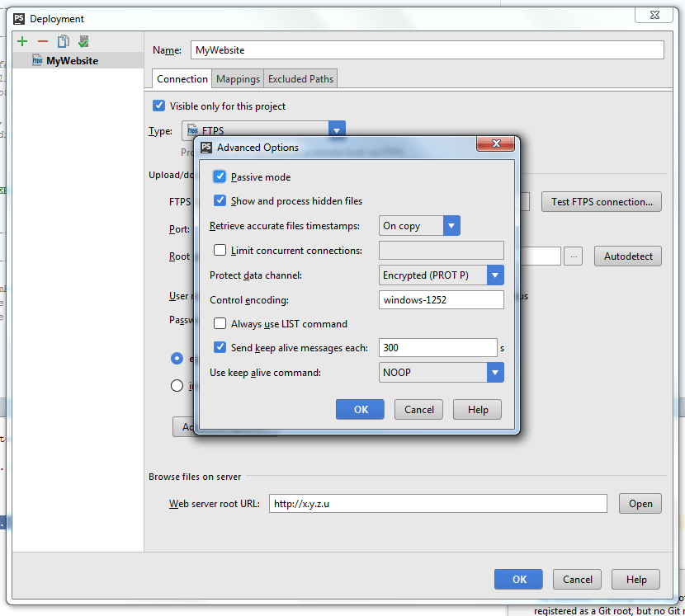Click the Web server root URL field

[x=437, y=503]
